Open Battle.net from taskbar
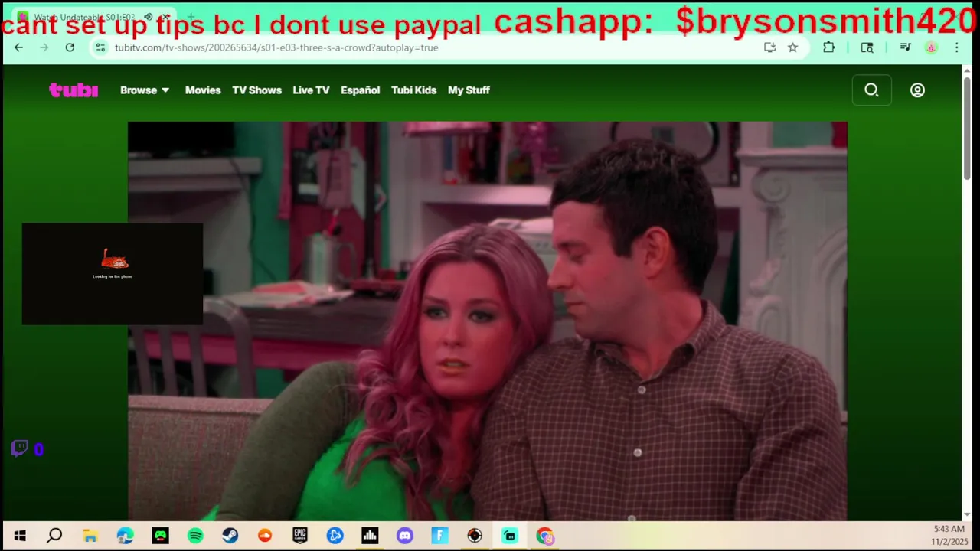 pyautogui.click(x=335, y=536)
